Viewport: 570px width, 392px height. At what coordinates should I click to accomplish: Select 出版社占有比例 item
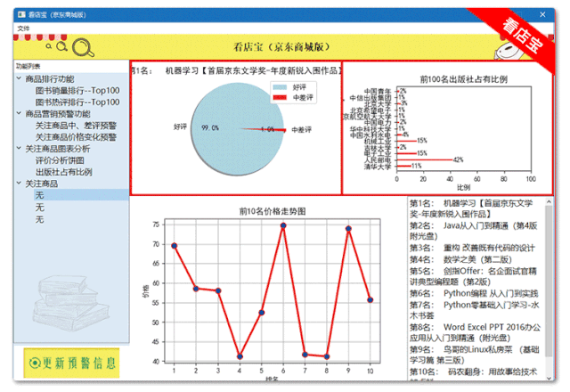coord(63,172)
